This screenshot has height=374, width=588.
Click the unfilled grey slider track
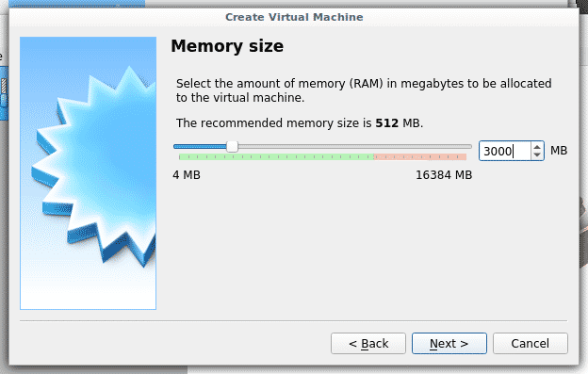354,147
